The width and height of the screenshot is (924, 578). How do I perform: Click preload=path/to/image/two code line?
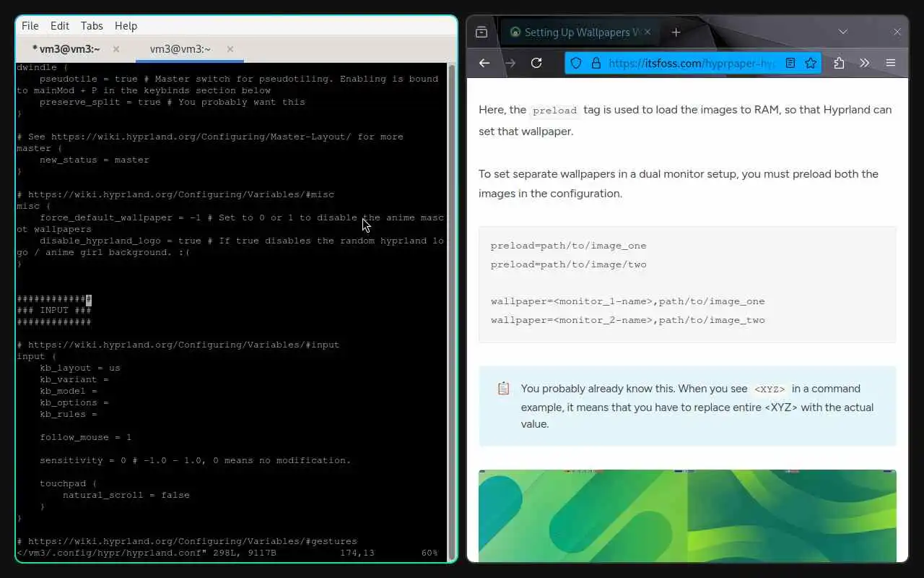569,264
